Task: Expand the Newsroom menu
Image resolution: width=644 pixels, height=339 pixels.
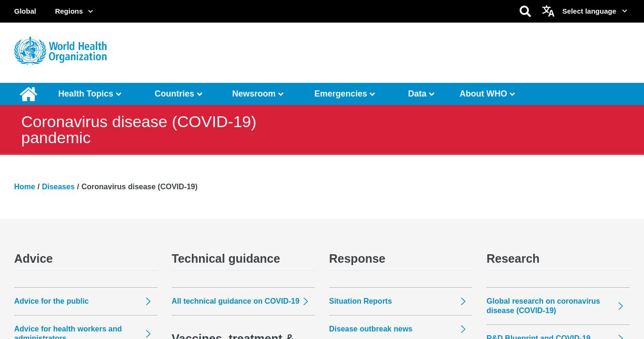Action: click(258, 94)
